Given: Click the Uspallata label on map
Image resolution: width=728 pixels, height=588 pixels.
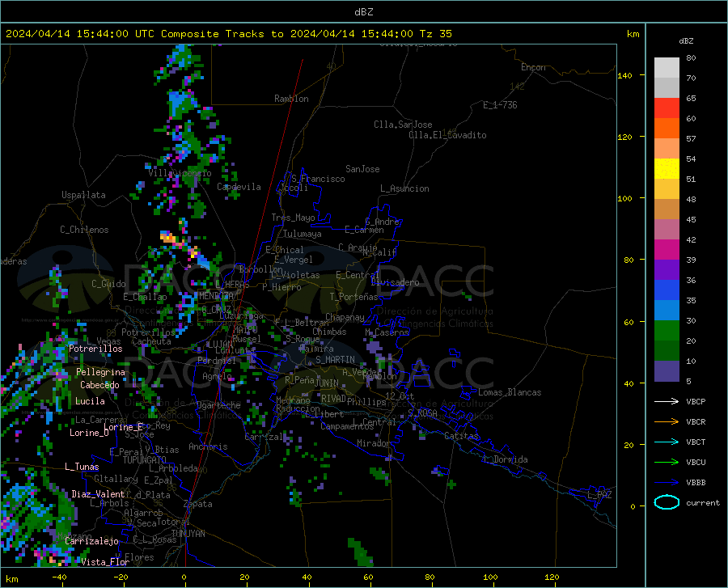Looking at the screenshot, I should click(83, 195).
